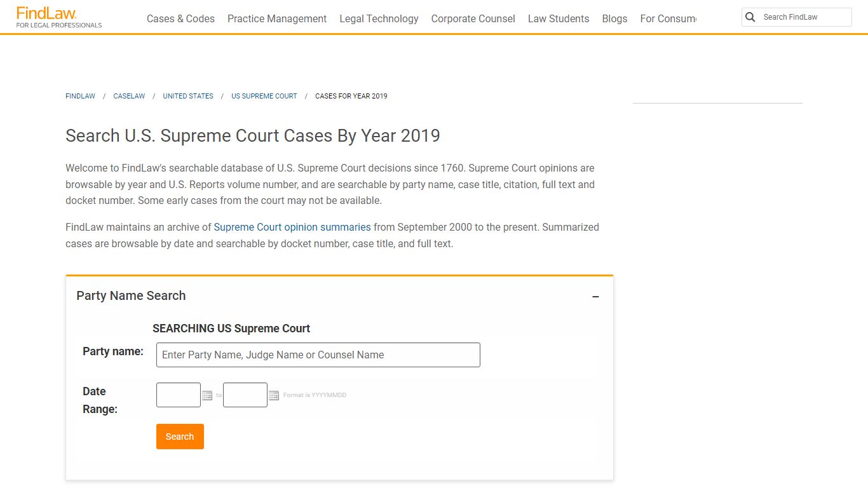Open the start date calendar picker
The width and height of the screenshot is (868, 488).
click(x=207, y=395)
